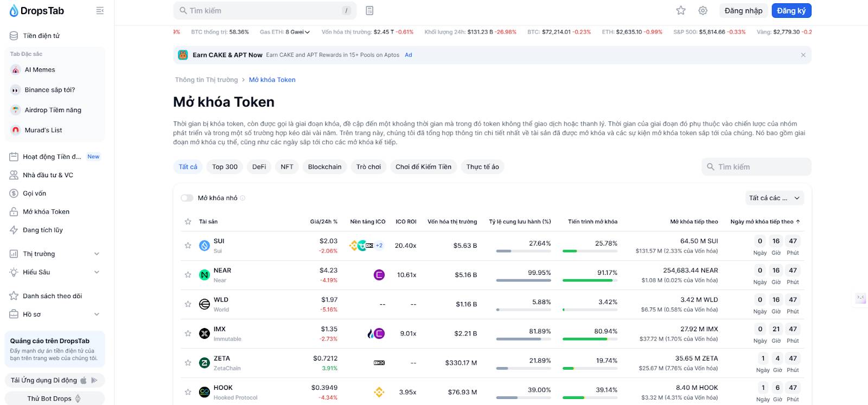Favorite the IMX row star
The width and height of the screenshot is (868, 405).
pos(188,333)
